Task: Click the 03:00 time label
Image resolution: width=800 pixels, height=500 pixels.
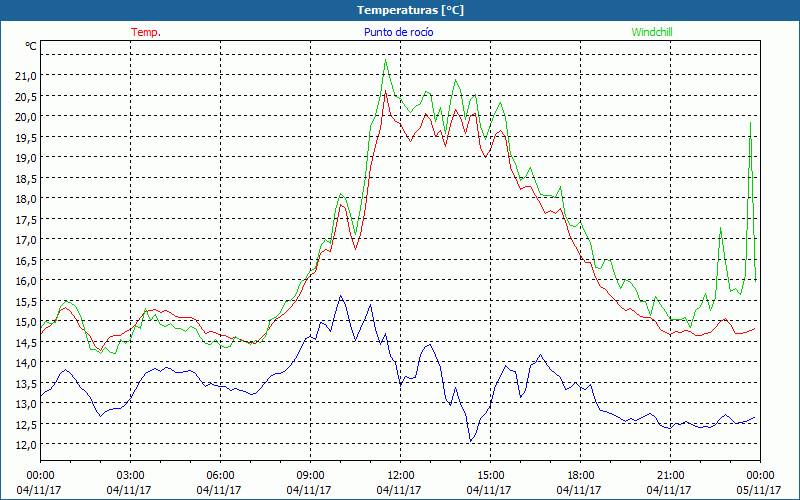Action: click(x=130, y=474)
